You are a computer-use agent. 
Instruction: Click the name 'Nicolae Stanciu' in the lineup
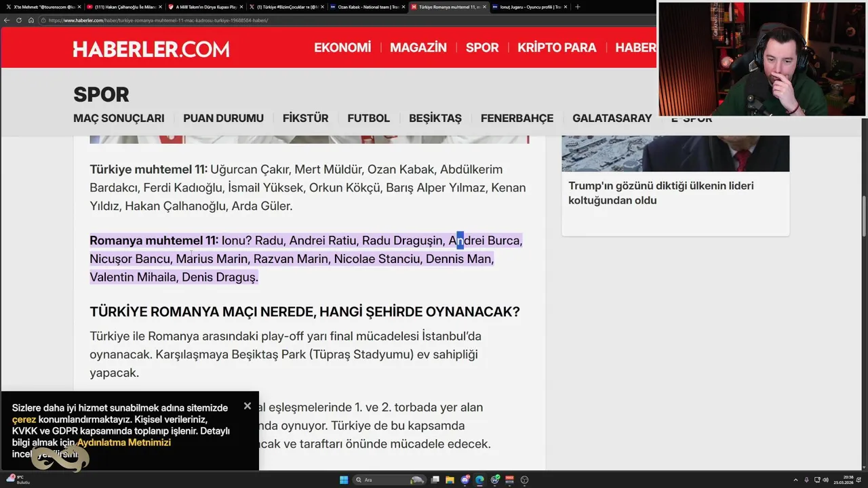[377, 259]
